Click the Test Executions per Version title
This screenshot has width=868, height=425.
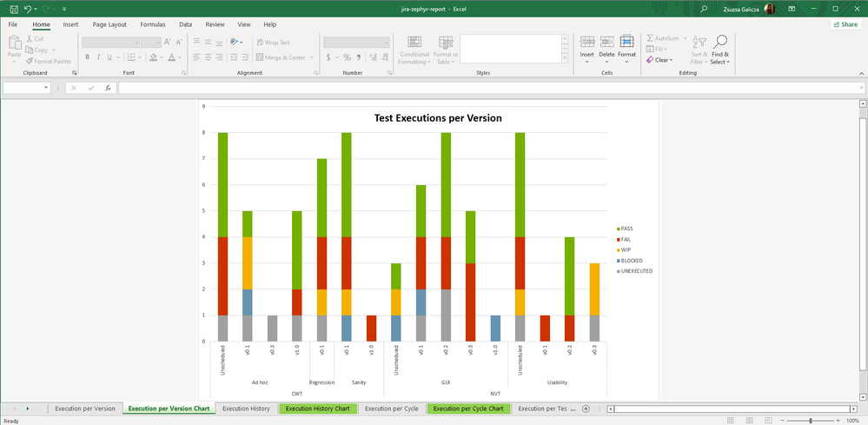pos(437,118)
